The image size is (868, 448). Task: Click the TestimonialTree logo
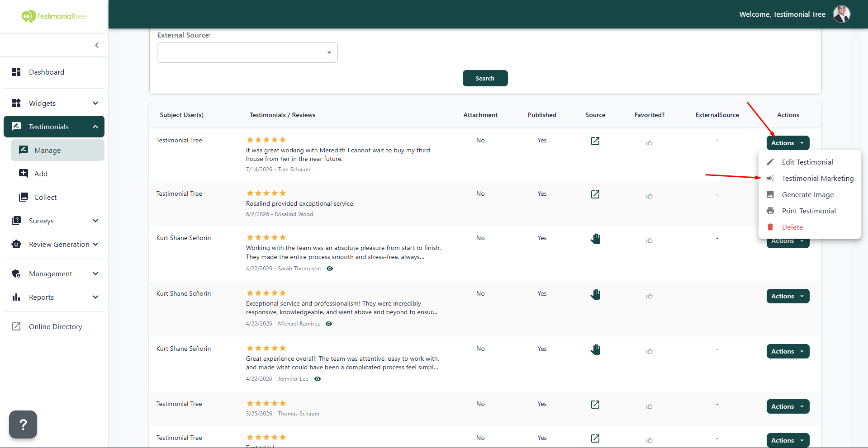click(x=54, y=16)
